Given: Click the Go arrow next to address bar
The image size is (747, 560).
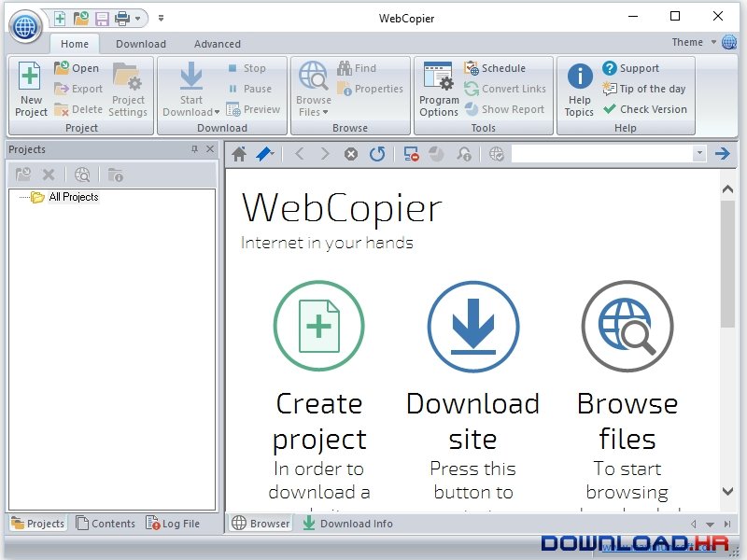Looking at the screenshot, I should click(722, 153).
